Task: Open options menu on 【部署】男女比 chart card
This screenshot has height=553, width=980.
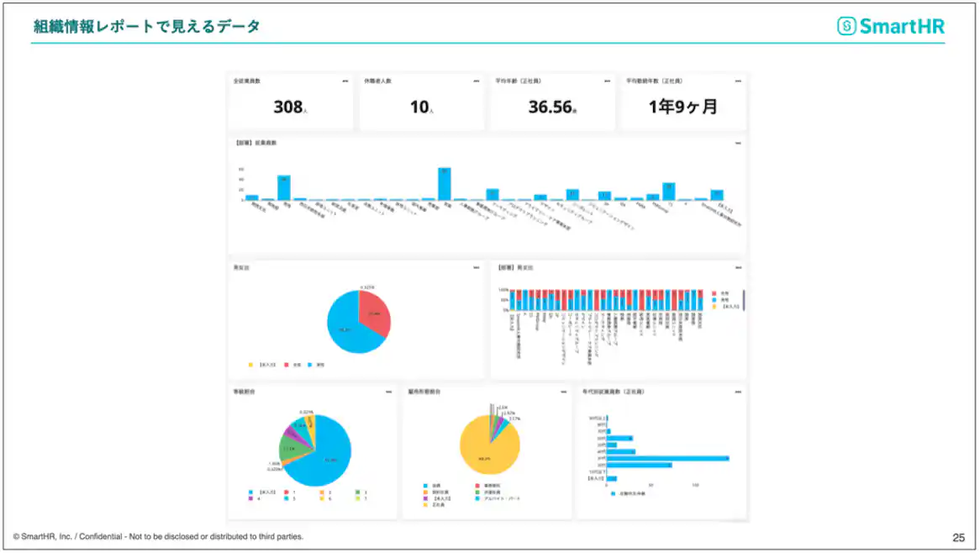Action: [x=738, y=267]
